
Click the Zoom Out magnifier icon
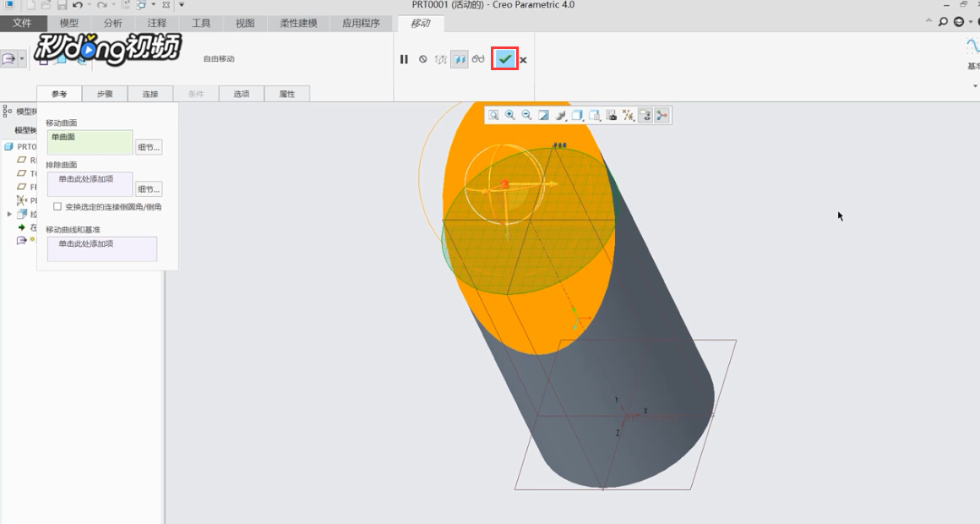(527, 115)
